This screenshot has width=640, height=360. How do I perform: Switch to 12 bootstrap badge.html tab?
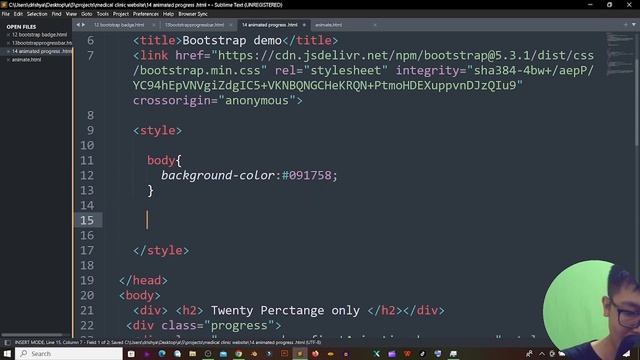119,25
